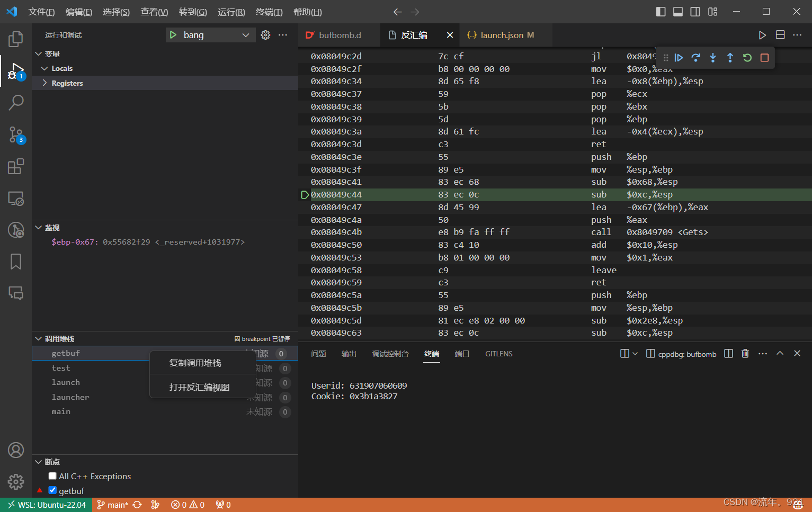Open the 运行(R) menu
This screenshot has width=812, height=512.
[x=231, y=12]
